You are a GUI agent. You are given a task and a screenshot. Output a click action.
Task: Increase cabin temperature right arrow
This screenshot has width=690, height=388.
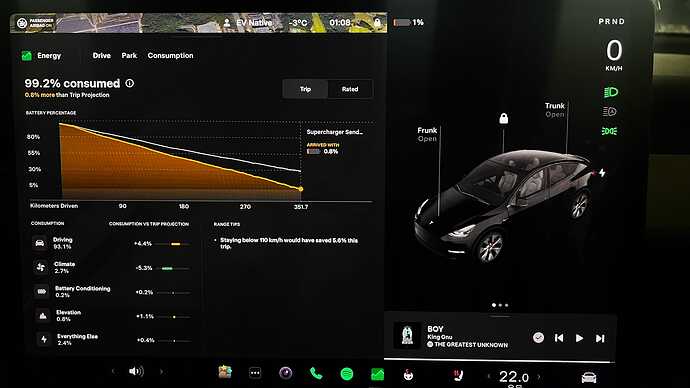pyautogui.click(x=539, y=377)
